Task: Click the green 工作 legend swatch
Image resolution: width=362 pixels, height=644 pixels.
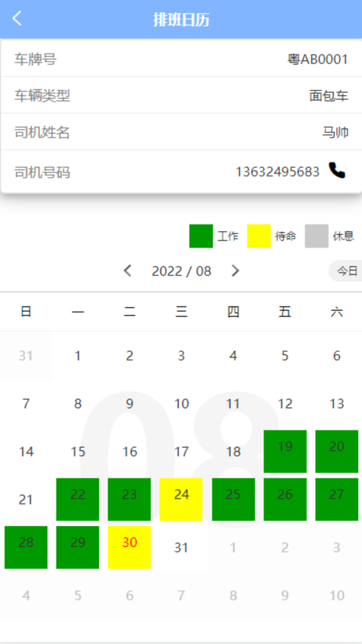Action: coord(201,236)
